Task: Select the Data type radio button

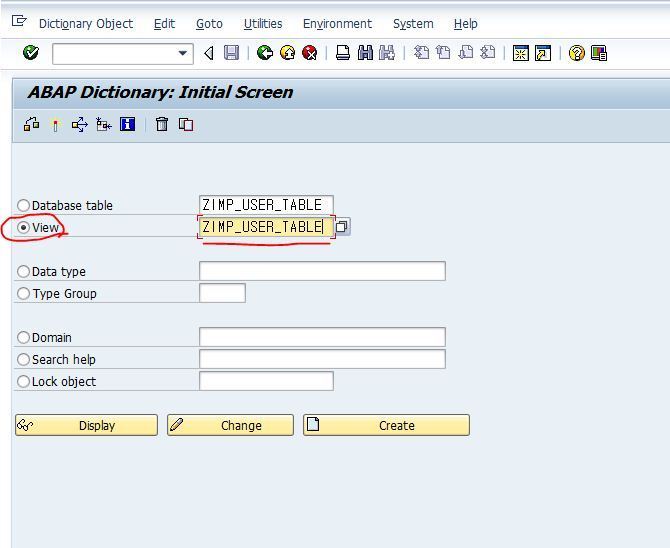Action: 23,271
